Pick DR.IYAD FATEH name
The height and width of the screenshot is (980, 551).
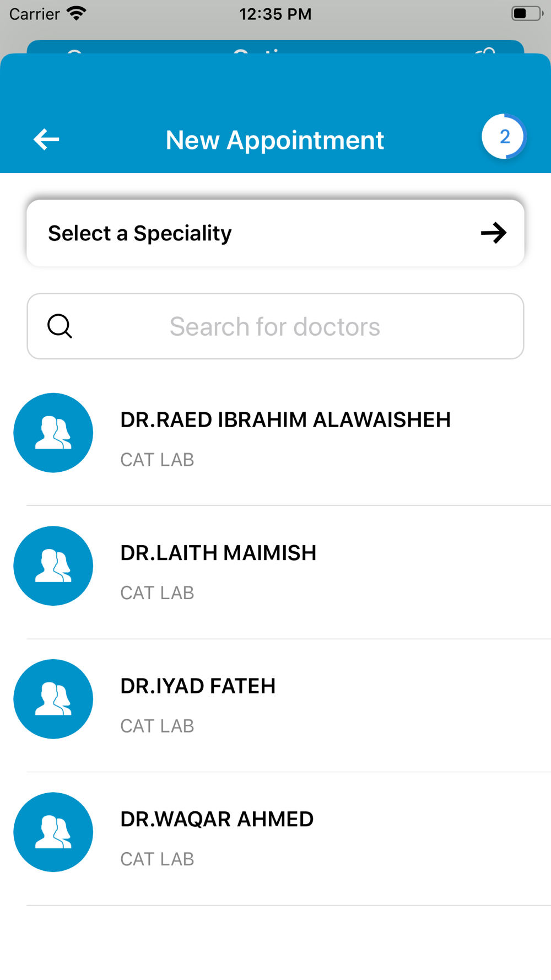pos(198,686)
